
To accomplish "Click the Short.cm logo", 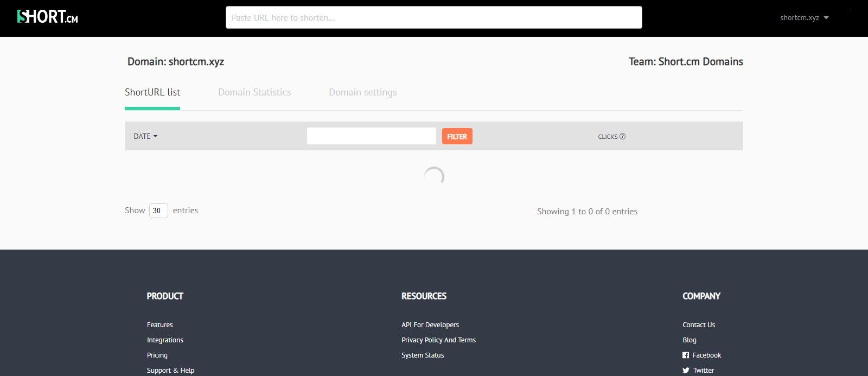I will (x=48, y=17).
